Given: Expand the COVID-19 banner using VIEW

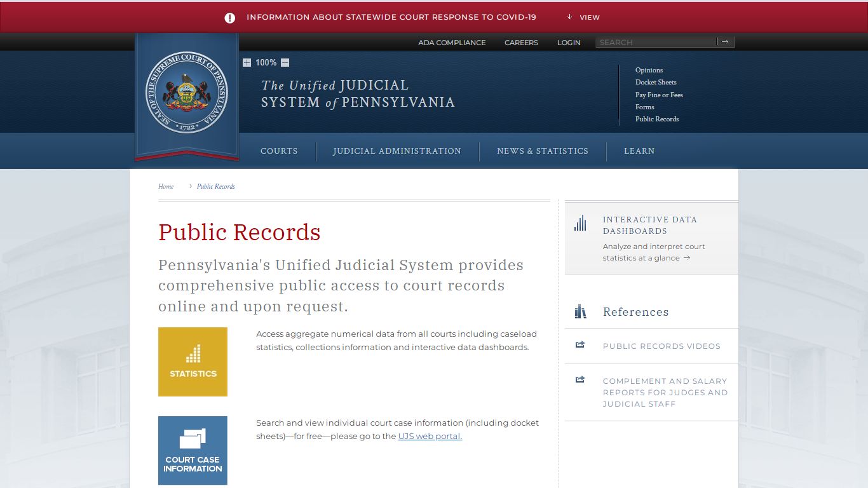Looking at the screenshot, I should (x=583, y=17).
